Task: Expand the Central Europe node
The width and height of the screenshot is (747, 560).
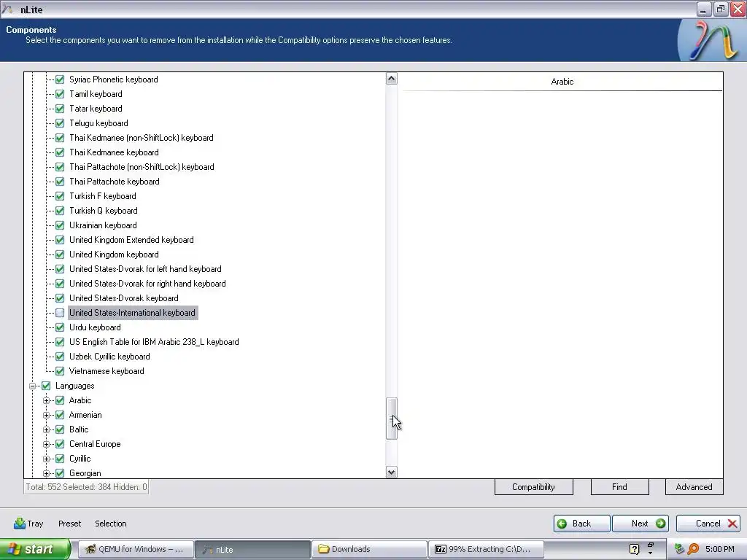Action: pyautogui.click(x=46, y=444)
